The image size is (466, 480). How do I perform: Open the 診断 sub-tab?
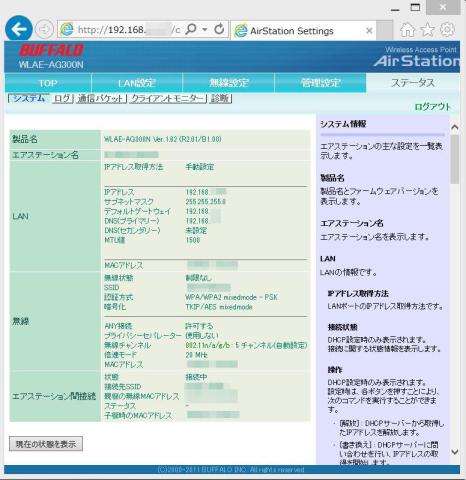[220, 98]
